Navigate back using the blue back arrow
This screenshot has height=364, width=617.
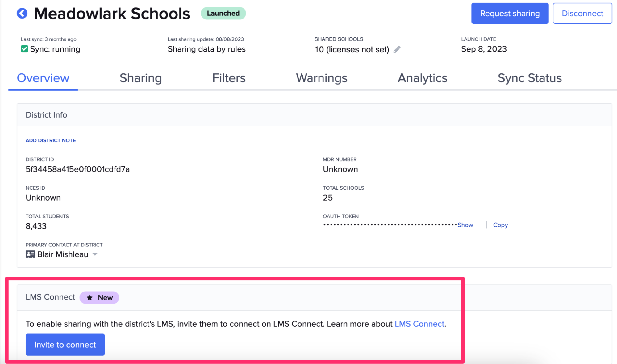22,13
